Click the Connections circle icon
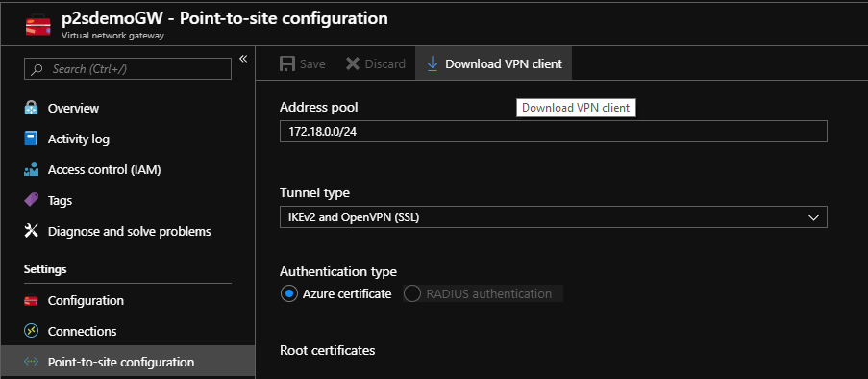Viewport: 868px width, 379px height. 31,331
